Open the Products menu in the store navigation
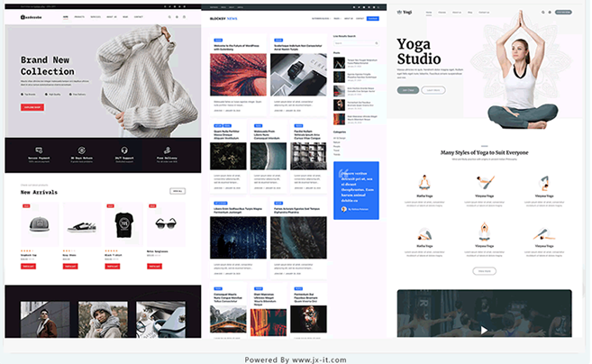Viewport: 592px width, 364px height. (79, 16)
